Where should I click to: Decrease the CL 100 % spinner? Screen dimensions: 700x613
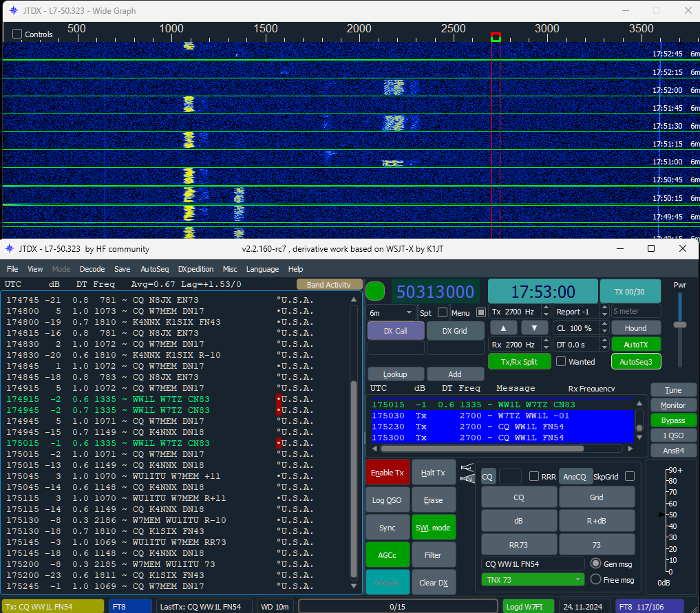[x=604, y=331]
